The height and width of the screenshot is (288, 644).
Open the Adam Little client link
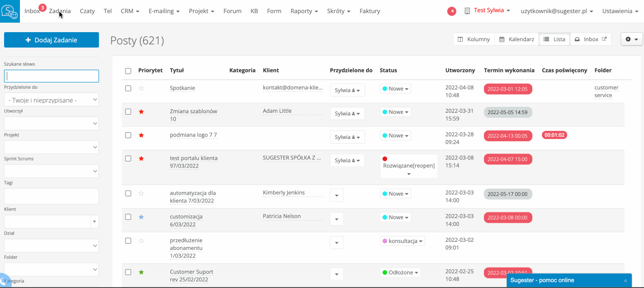click(277, 111)
